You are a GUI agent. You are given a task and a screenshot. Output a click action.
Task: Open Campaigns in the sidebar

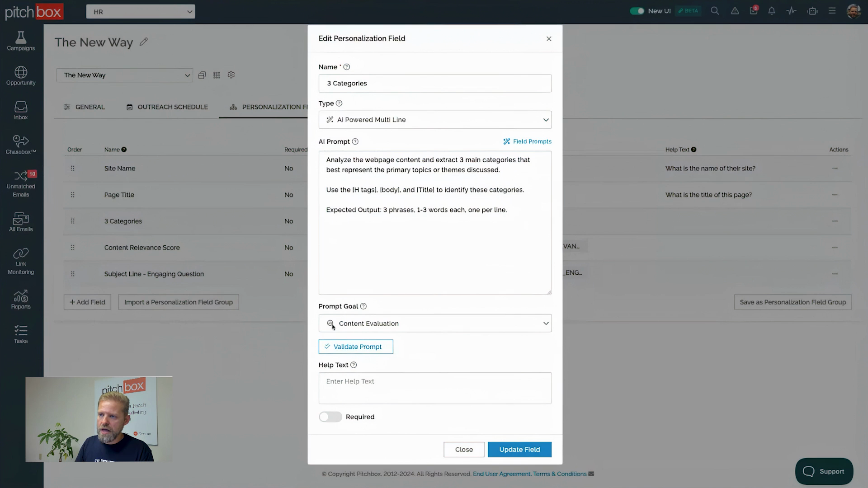click(21, 41)
